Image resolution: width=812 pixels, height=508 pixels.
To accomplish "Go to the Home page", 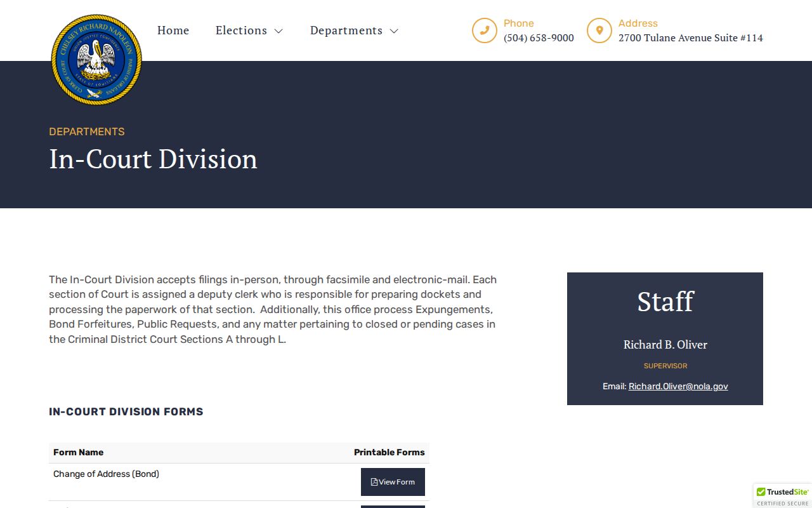I will 173,30.
